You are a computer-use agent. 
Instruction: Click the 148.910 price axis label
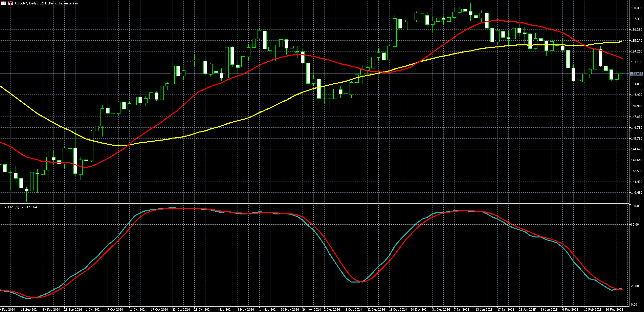(637, 106)
